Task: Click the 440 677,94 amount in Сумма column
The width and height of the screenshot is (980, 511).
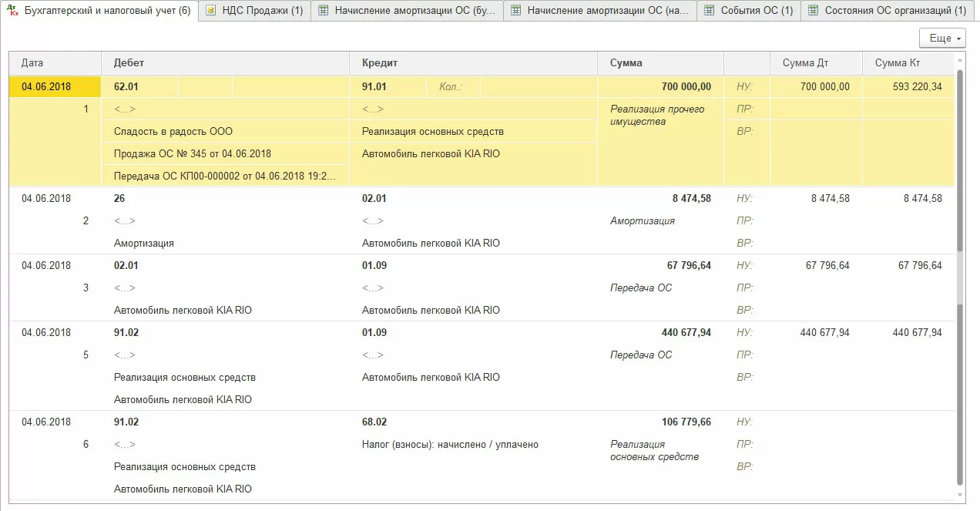Action: (x=686, y=333)
